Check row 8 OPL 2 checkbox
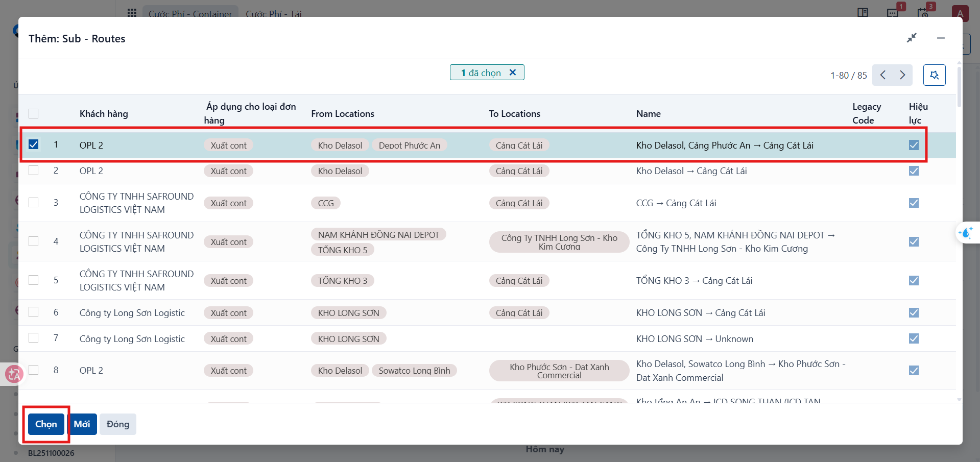 pyautogui.click(x=34, y=370)
